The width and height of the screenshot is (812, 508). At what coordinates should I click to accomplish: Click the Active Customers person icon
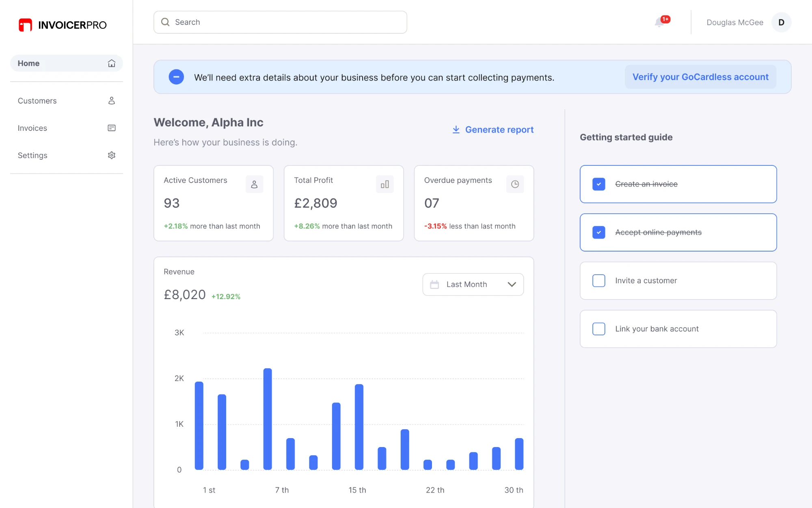click(254, 184)
